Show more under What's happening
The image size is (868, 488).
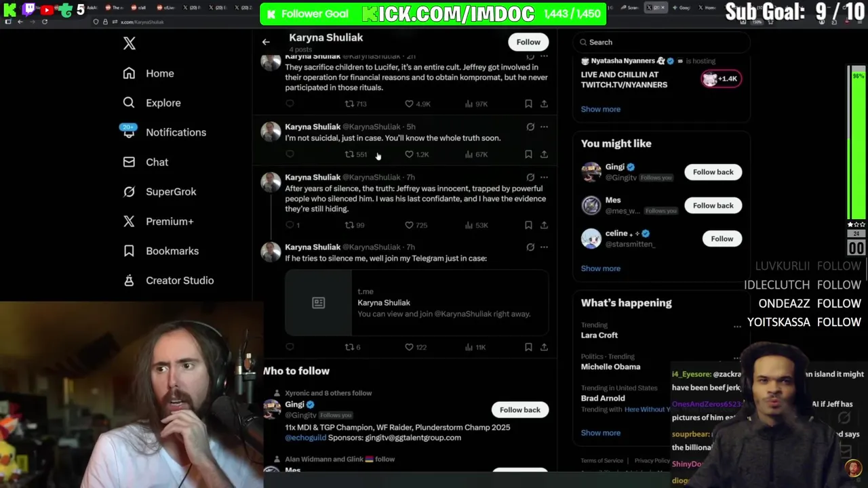600,433
